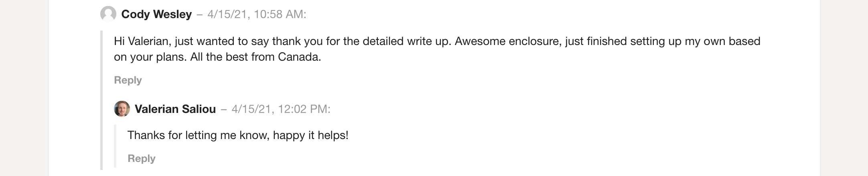Click the quote bar beside Valerian's reply
Image resolution: width=868 pixels, height=176 pixels.
tap(115, 146)
